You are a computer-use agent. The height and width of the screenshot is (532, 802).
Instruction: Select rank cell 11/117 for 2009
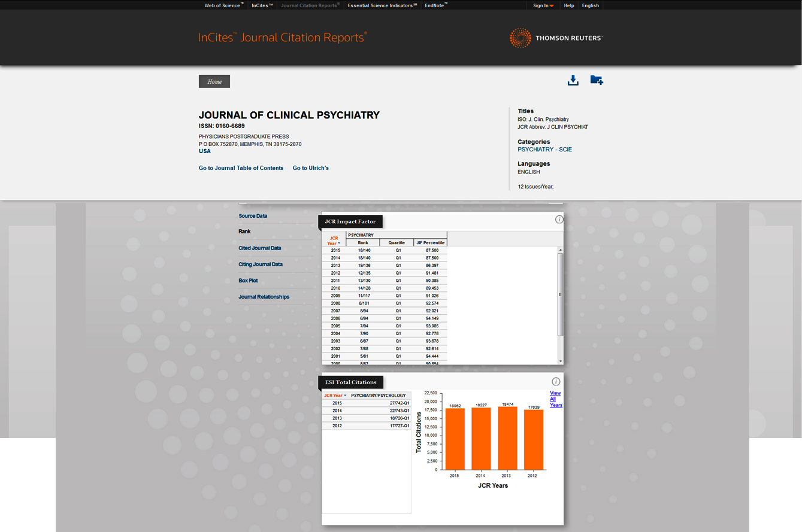point(364,296)
